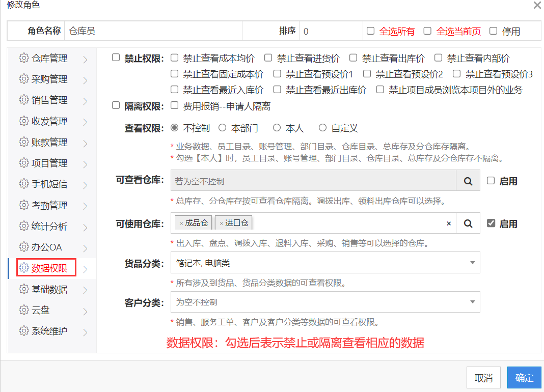Click the gear icon beside 手机短信

click(23, 183)
